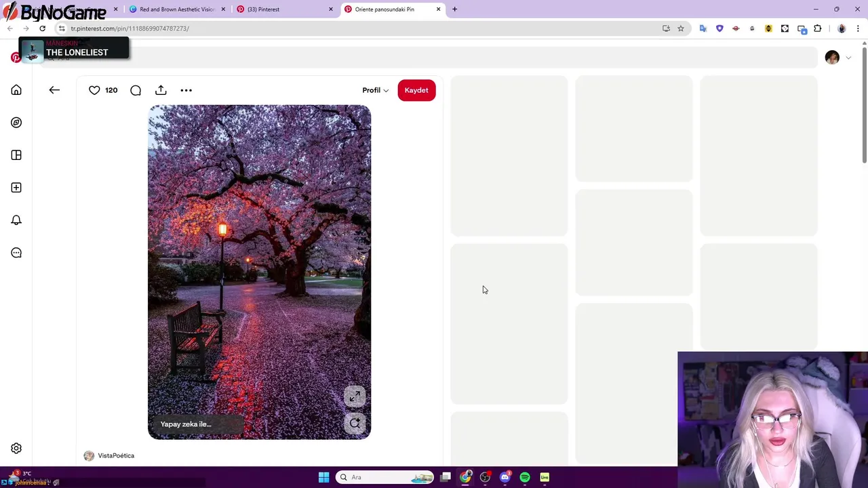
Task: Open Discord from the taskbar
Action: [505, 477]
